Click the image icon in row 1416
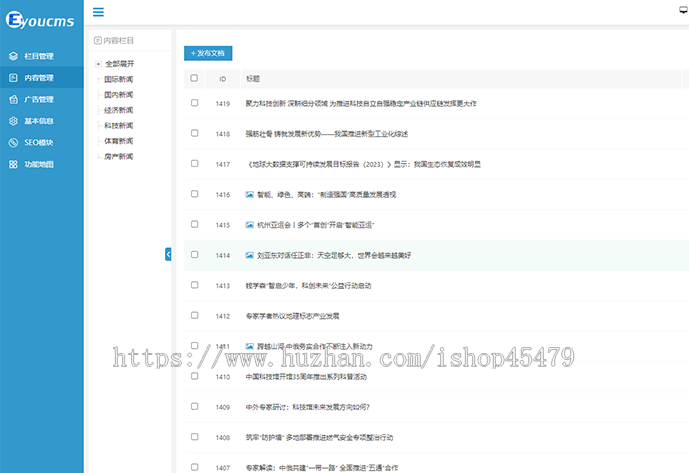Image resolution: width=689 pixels, height=473 pixels. [250, 194]
